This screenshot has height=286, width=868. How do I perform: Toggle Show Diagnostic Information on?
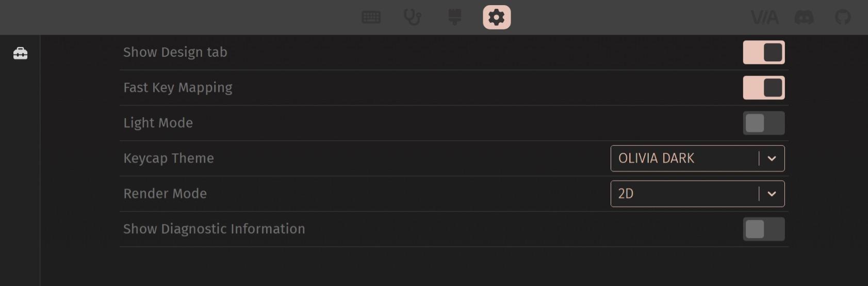click(x=764, y=229)
